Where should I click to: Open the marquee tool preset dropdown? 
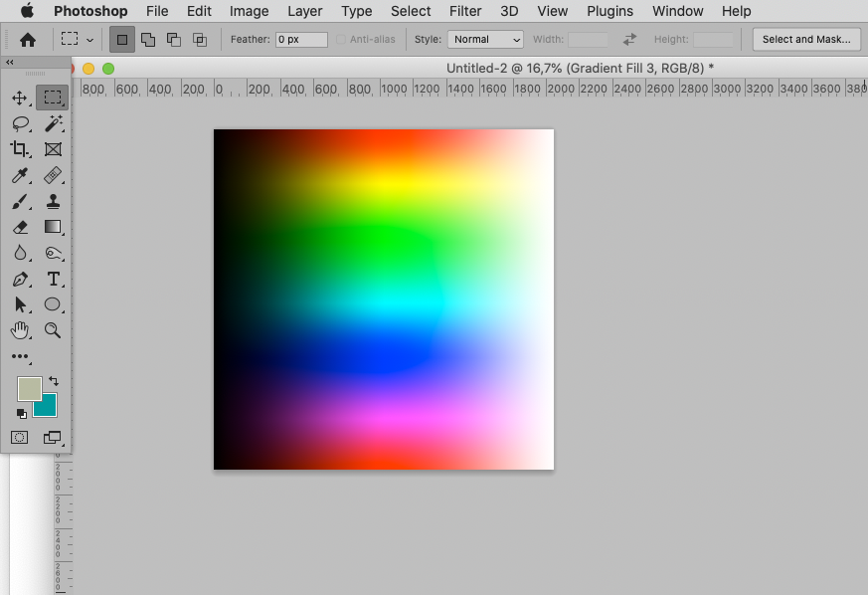(78, 39)
